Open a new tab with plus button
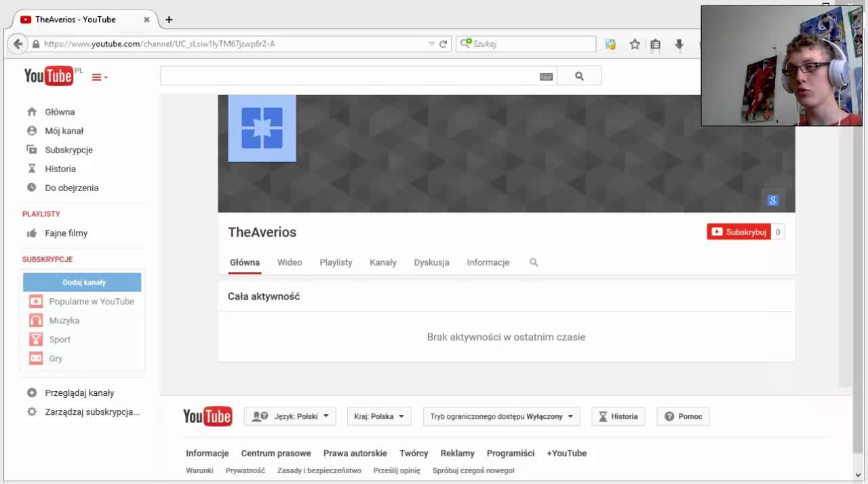 169,20
